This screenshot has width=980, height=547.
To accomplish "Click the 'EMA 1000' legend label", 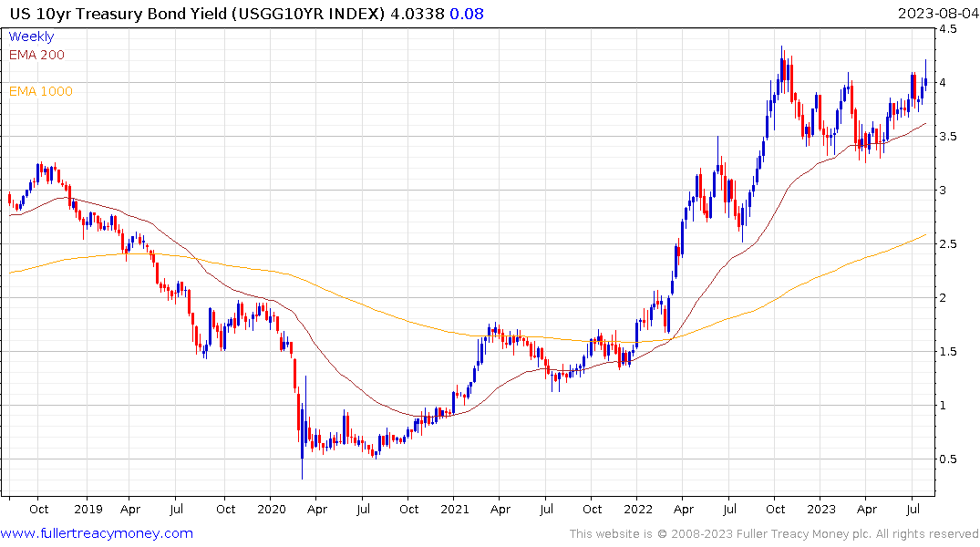I will pos(41,91).
